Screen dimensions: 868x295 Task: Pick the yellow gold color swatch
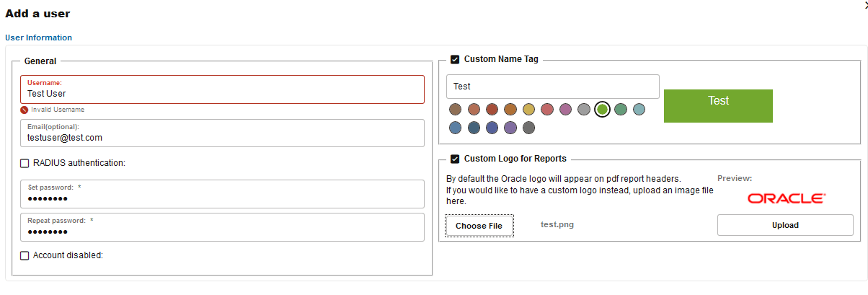coord(528,110)
